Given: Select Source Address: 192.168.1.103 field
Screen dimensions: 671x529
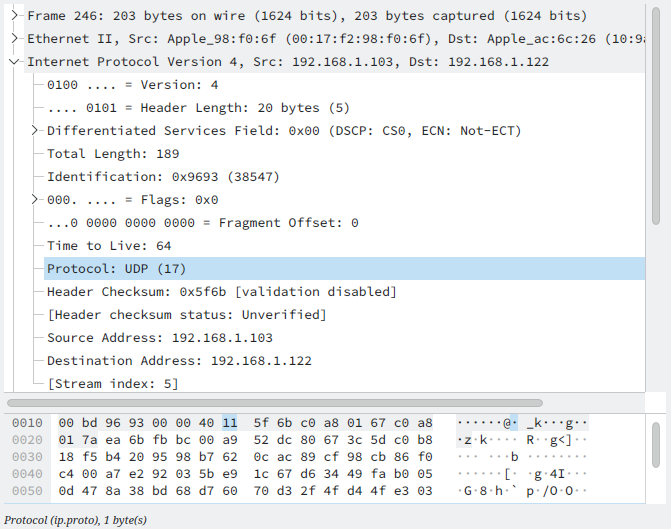Looking at the screenshot, I should click(159, 338).
